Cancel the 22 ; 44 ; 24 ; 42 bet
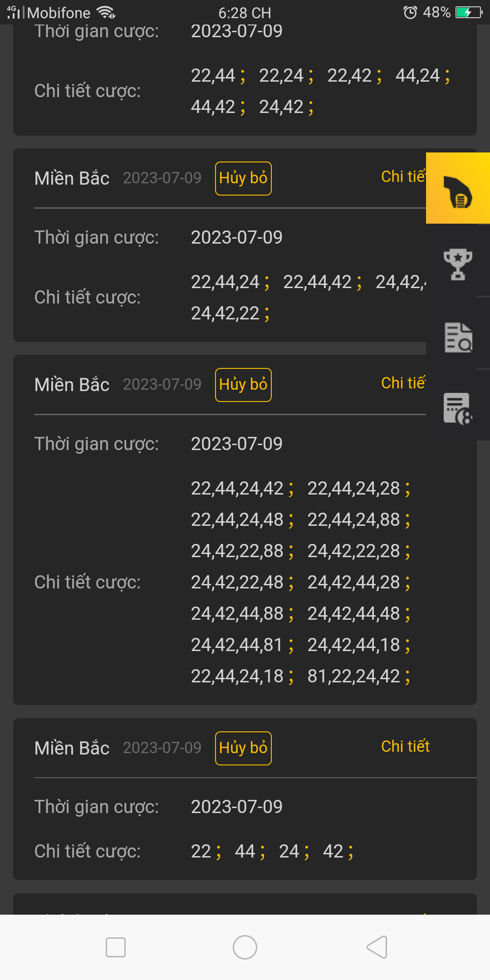 point(243,748)
